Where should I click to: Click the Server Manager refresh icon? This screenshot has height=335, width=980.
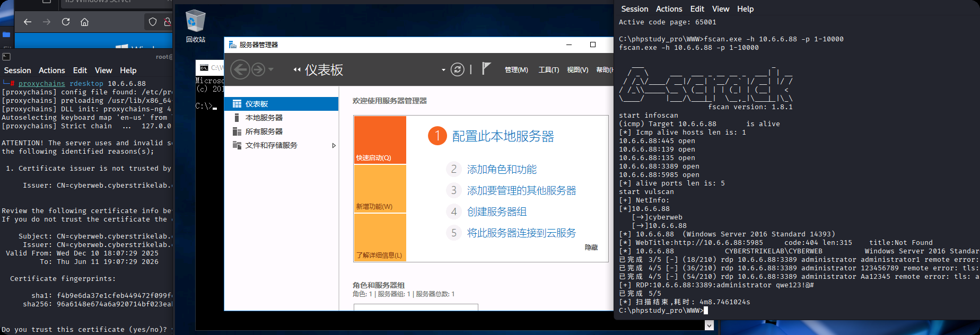pyautogui.click(x=457, y=69)
